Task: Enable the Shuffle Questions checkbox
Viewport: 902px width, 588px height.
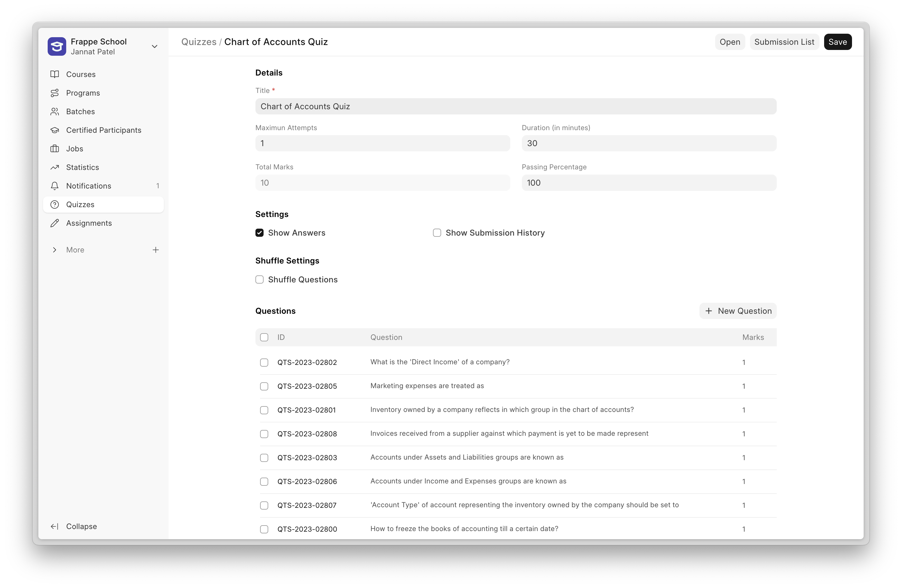Action: point(259,279)
